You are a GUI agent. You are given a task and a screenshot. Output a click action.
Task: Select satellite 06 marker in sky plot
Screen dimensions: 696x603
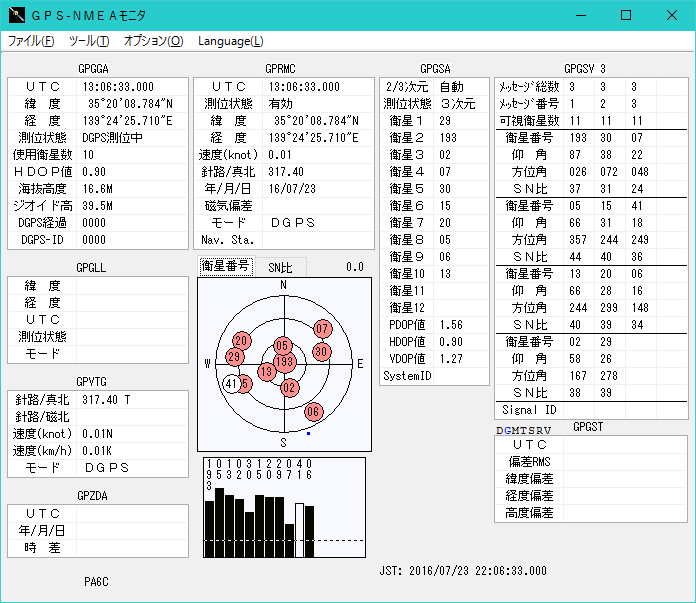point(313,412)
